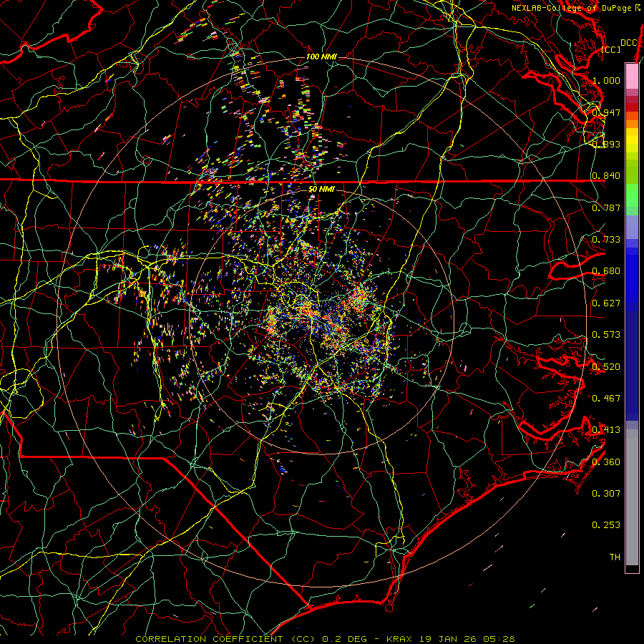644x644 pixels.
Task: Click the "[CC]" legend unit label
Action: 611,49
